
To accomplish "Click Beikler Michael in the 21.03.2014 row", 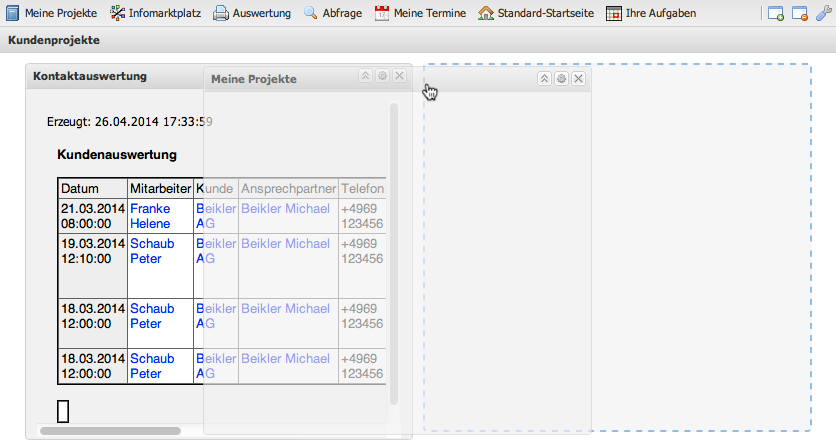I will 285,208.
